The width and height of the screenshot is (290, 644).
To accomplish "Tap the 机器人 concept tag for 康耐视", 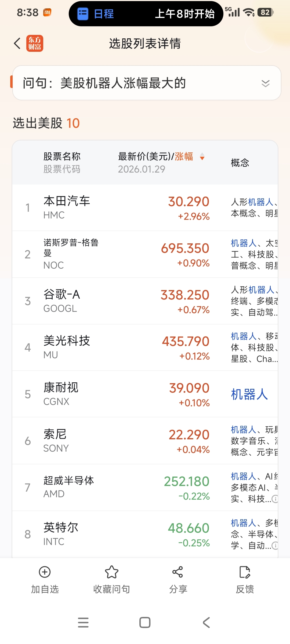I will point(249,394).
